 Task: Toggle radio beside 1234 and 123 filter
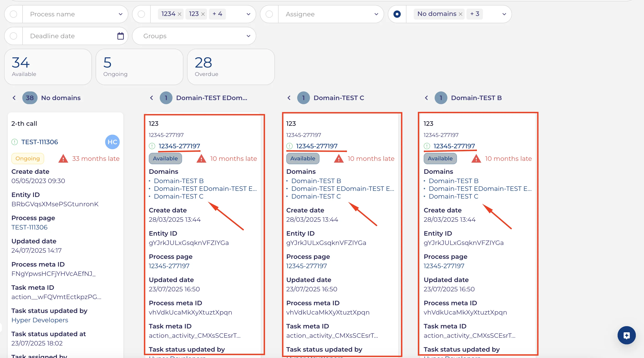point(141,14)
